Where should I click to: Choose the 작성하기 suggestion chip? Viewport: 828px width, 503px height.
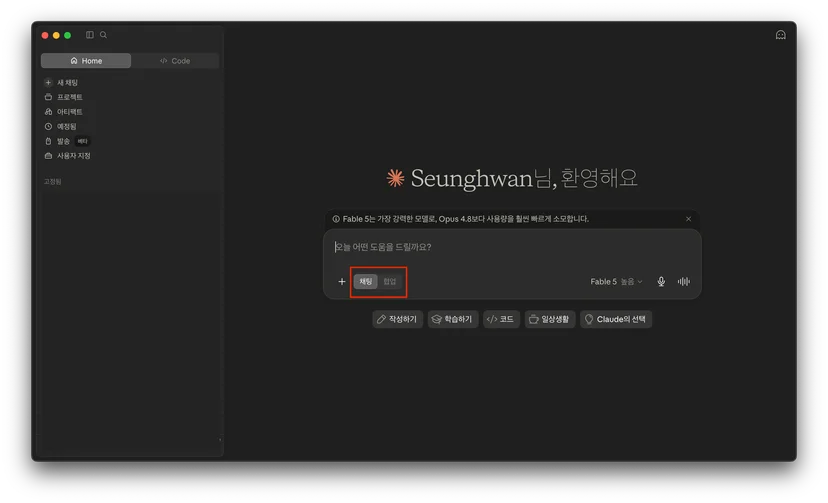pos(398,319)
